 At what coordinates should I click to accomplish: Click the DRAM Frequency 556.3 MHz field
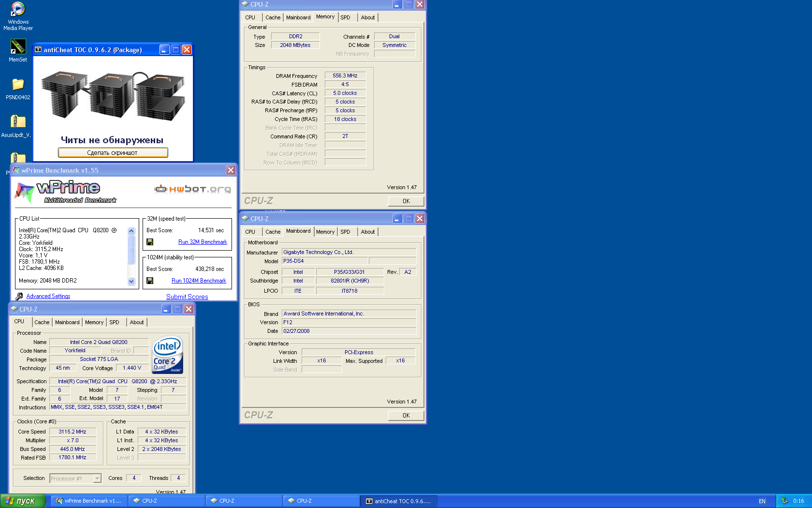(345, 75)
